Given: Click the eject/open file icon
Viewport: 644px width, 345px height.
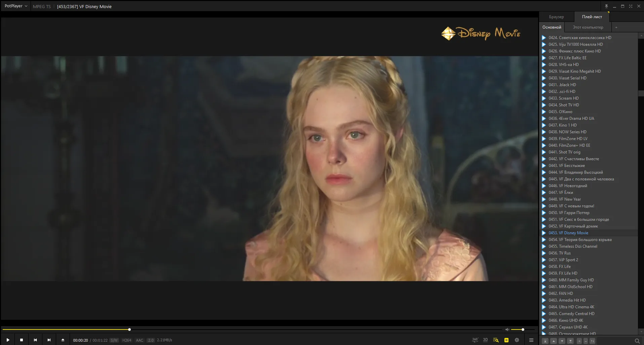Looking at the screenshot, I should [63, 340].
